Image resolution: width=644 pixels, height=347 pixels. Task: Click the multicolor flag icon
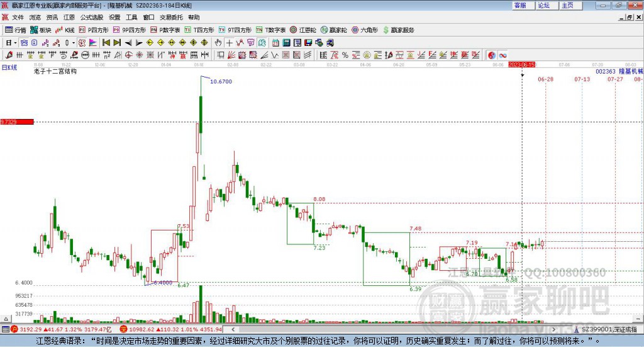tap(93, 43)
